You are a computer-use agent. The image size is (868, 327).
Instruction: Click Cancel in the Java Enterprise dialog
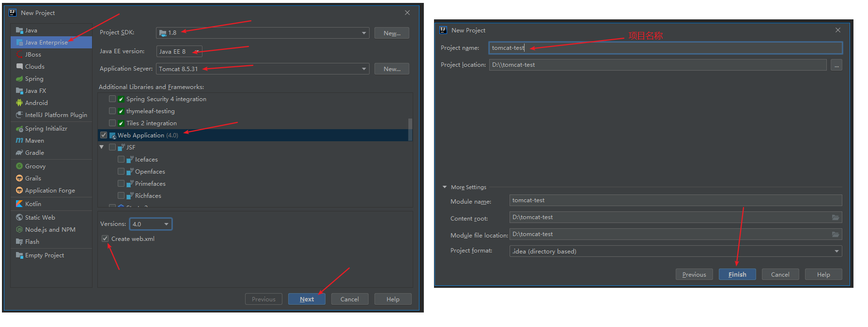click(x=350, y=299)
